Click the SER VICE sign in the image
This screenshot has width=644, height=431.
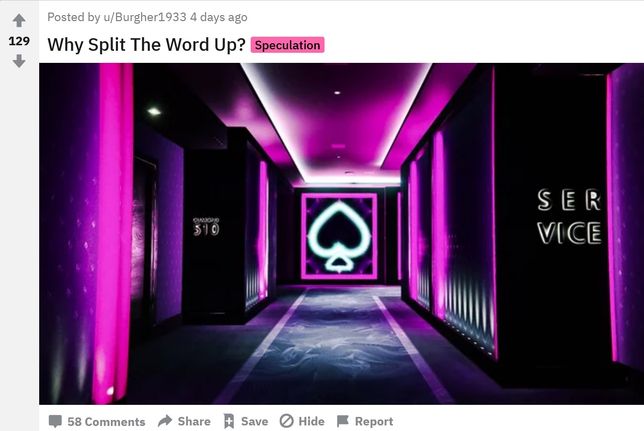569,217
